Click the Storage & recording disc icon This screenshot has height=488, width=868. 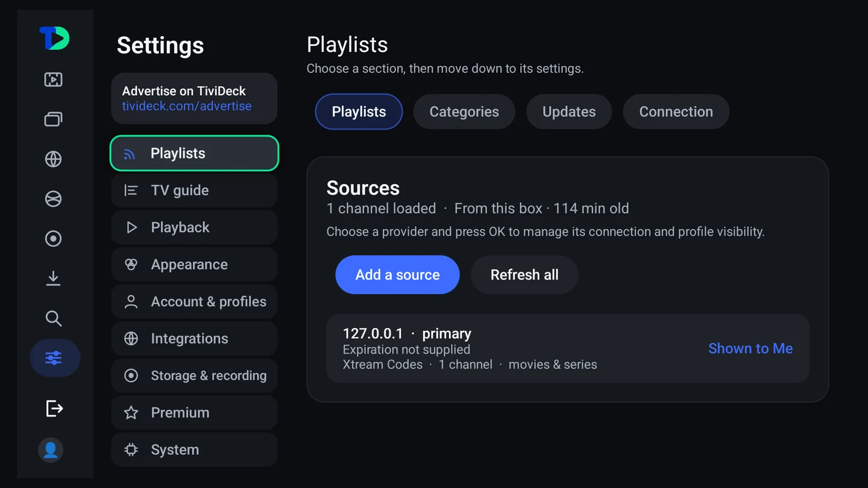(131, 376)
